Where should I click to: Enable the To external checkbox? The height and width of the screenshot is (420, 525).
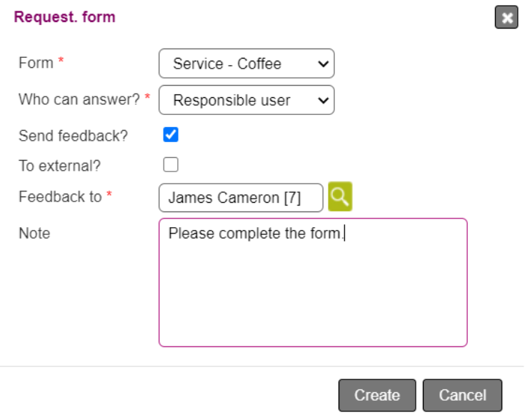(x=171, y=166)
